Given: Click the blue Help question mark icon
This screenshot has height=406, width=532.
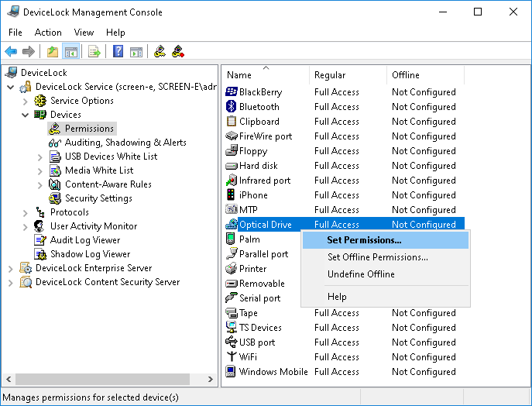Looking at the screenshot, I should click(x=118, y=52).
